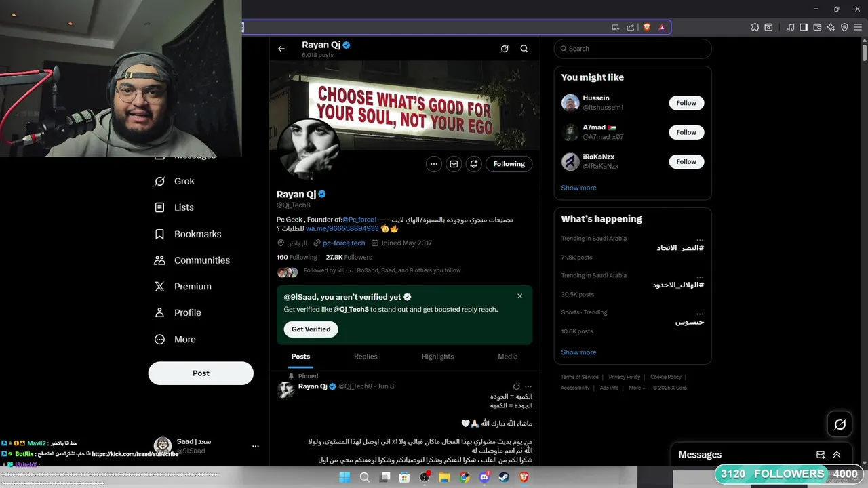Open Grok action on the pinned post
Screen dimensions: 868x488
[516, 386]
